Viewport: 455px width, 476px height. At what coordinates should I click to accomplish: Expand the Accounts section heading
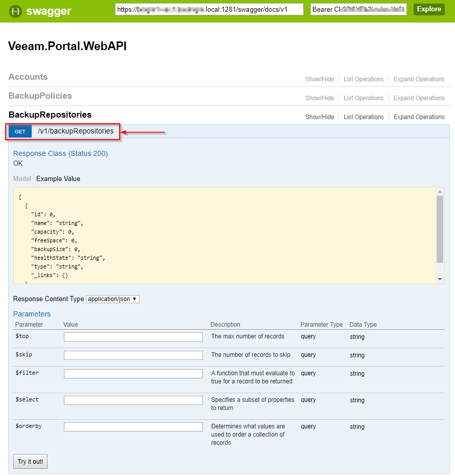(x=28, y=77)
